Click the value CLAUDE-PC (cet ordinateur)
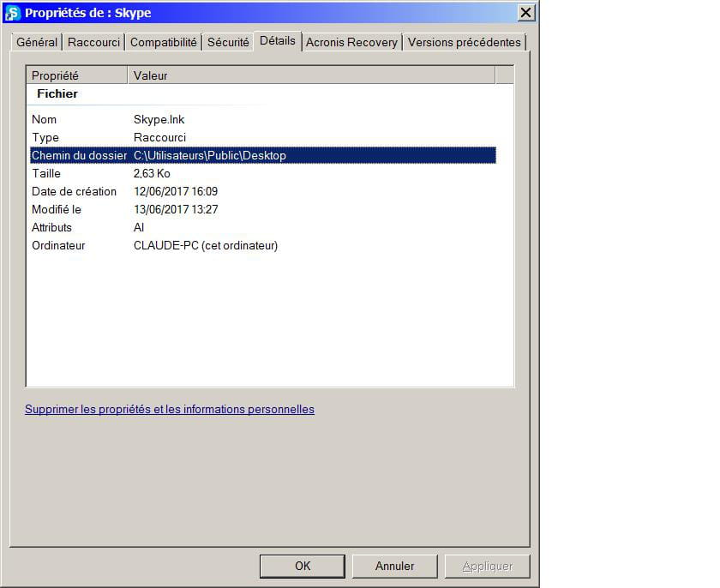The width and height of the screenshot is (720, 588). 206,245
